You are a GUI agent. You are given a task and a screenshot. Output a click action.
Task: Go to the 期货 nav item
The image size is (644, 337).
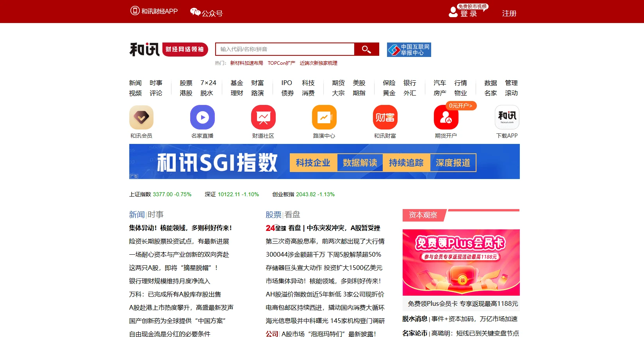click(x=338, y=83)
